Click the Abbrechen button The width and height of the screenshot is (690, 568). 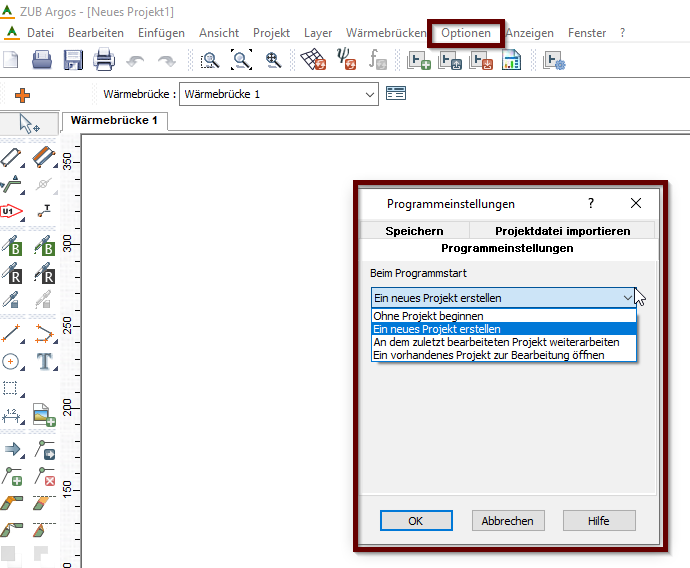[508, 521]
